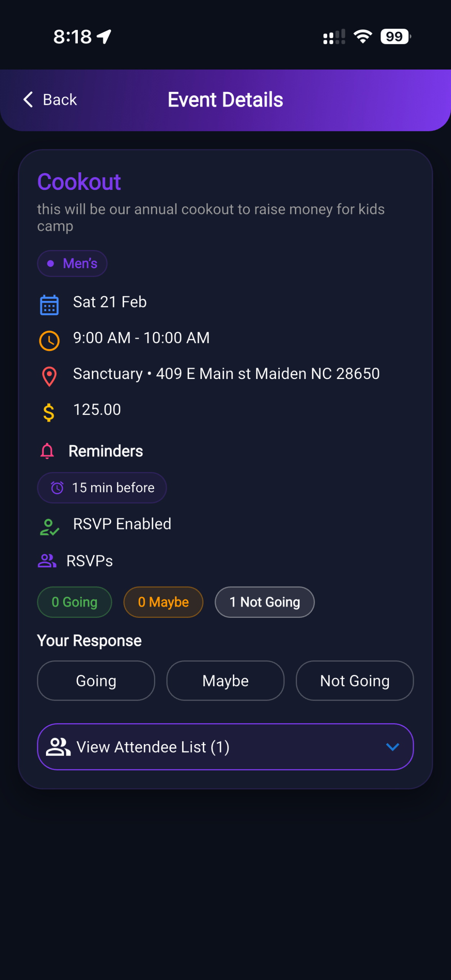Set your response to Not Going

[354, 681]
